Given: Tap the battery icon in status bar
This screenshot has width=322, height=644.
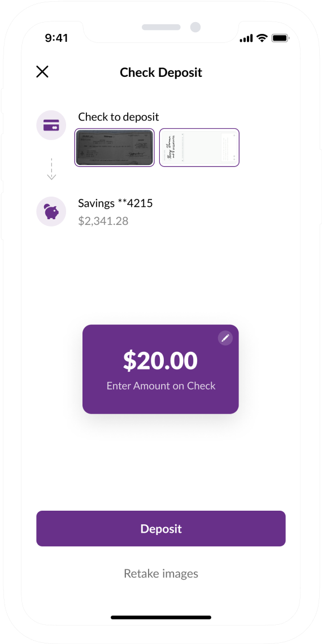Looking at the screenshot, I should [281, 38].
